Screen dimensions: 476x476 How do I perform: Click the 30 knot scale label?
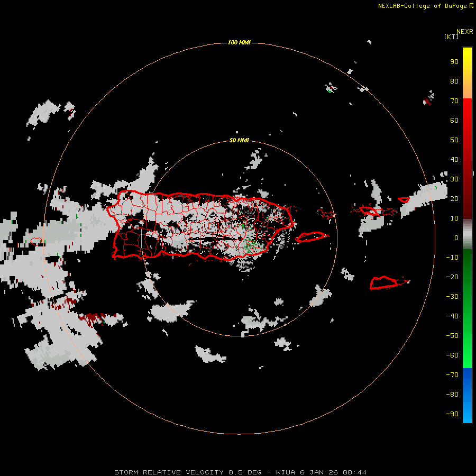click(454, 179)
